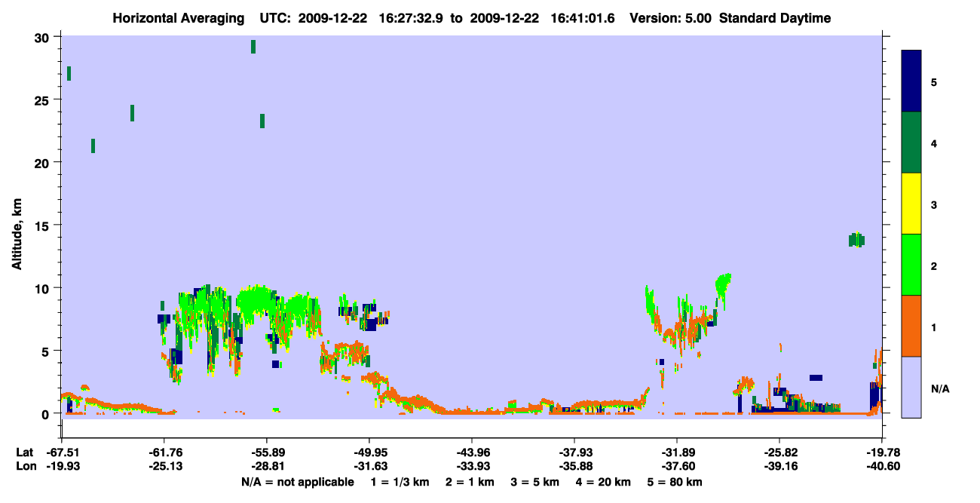
Task: Click the green mark near 29 km altitude
Action: tap(253, 47)
